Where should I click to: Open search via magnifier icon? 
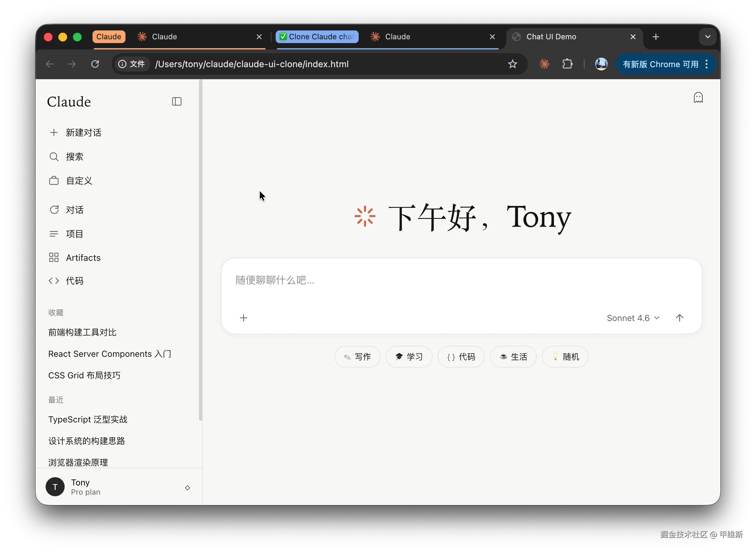tap(54, 157)
